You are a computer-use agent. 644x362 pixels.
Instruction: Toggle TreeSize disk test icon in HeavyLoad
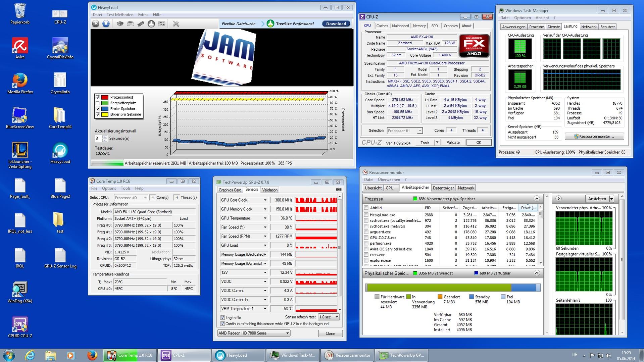[151, 24]
